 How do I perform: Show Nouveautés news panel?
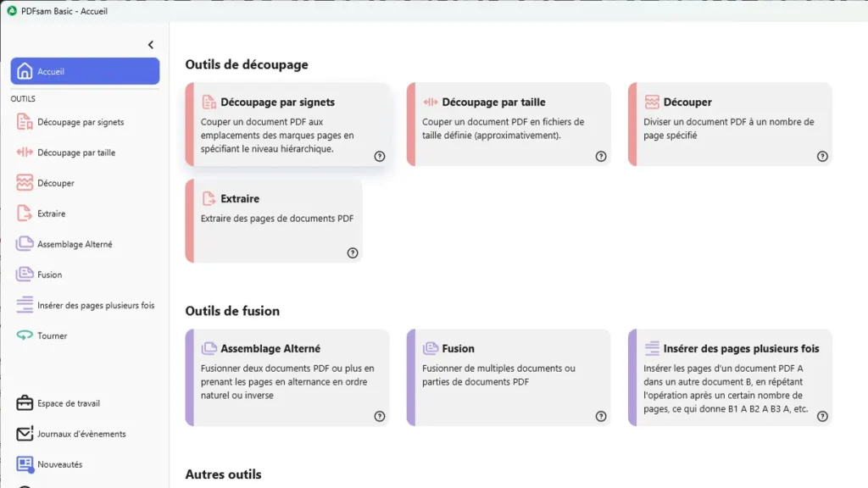pyautogui.click(x=85, y=464)
